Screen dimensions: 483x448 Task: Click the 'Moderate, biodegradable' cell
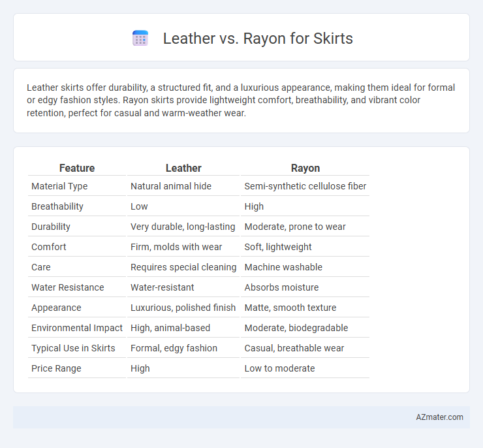[x=296, y=328]
